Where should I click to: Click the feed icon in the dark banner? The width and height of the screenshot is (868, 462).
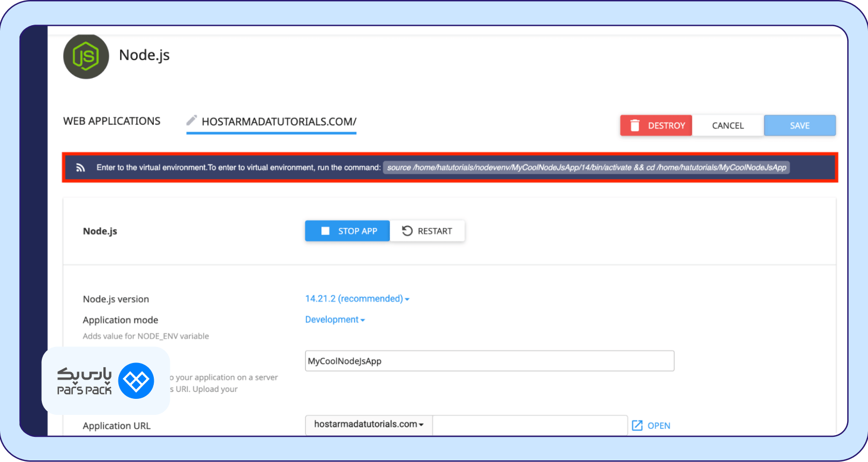pyautogui.click(x=80, y=168)
